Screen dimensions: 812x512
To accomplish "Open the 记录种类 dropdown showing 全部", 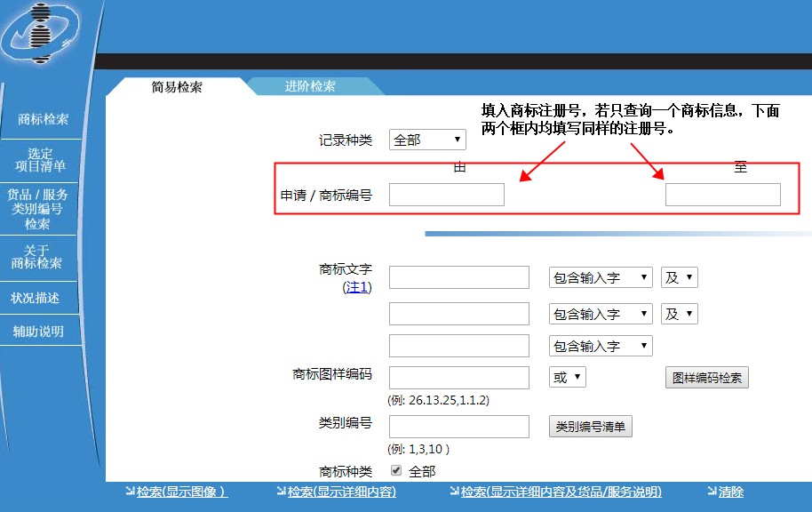I will [427, 140].
